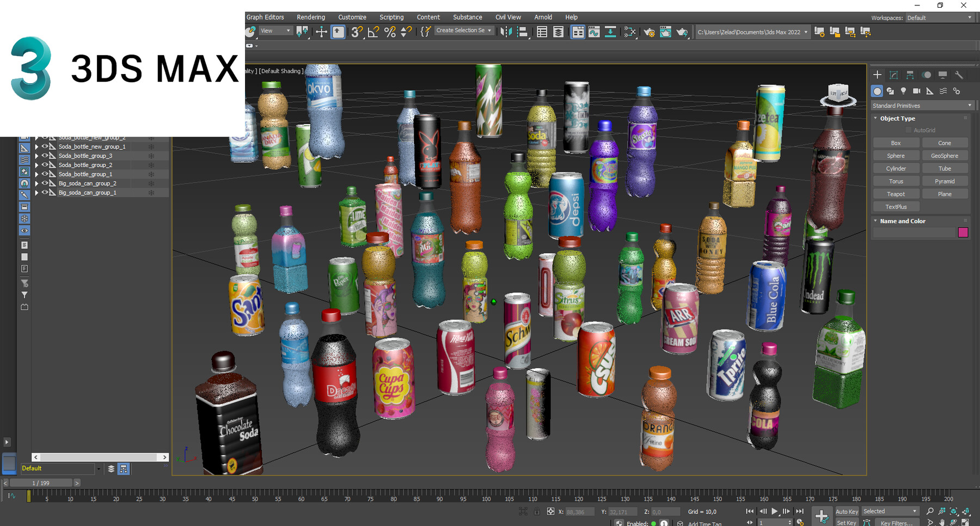Open the Display panel tab
The image size is (980, 526).
[x=942, y=75]
